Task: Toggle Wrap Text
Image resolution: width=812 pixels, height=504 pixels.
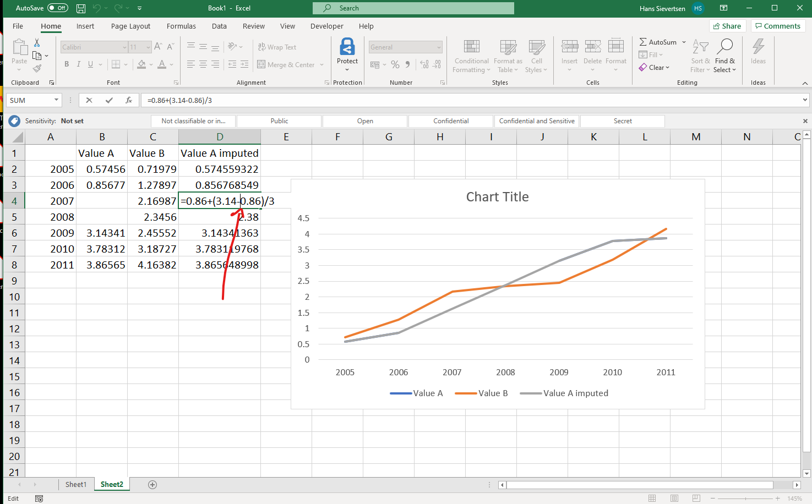Action: (277, 47)
